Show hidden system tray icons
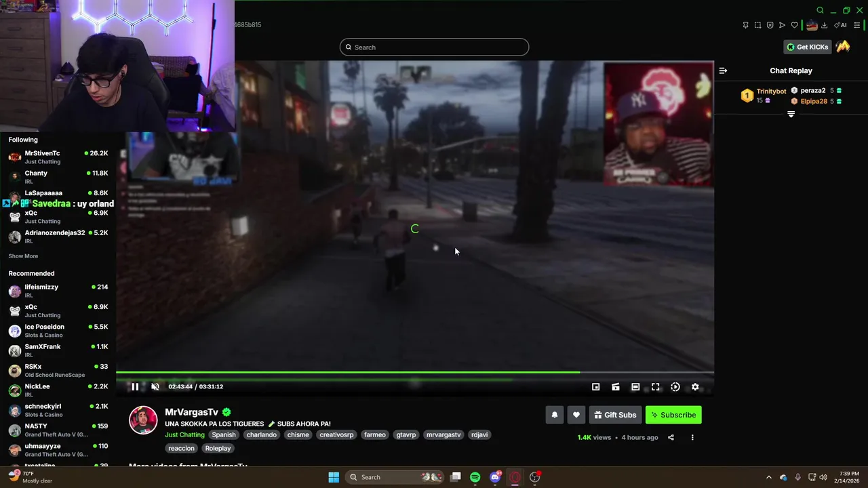Viewport: 868px width, 488px height. pyautogui.click(x=768, y=477)
